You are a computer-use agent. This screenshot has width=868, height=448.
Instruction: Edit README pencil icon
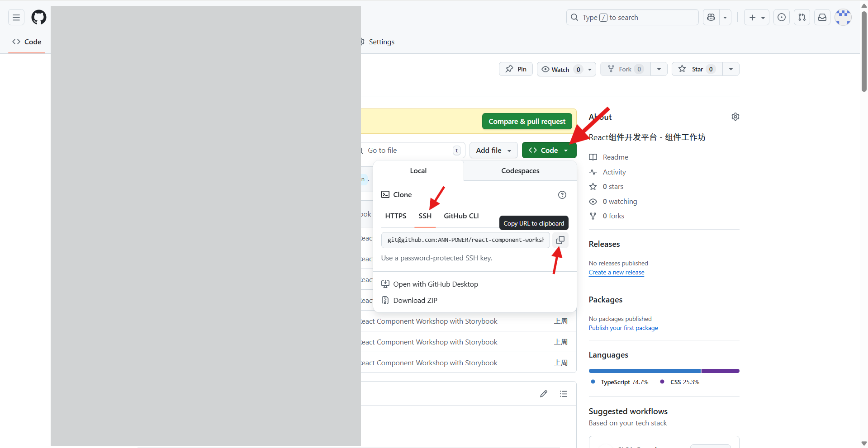click(544, 394)
